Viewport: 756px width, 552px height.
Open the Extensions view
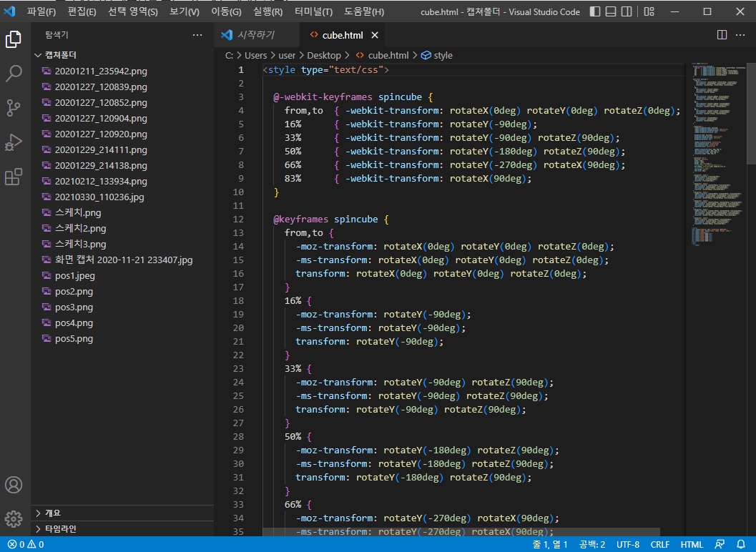point(14,177)
